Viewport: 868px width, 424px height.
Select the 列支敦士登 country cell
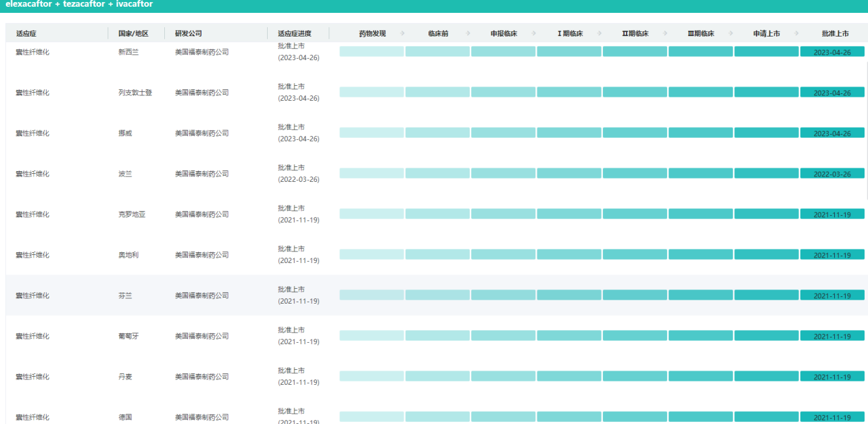[135, 93]
